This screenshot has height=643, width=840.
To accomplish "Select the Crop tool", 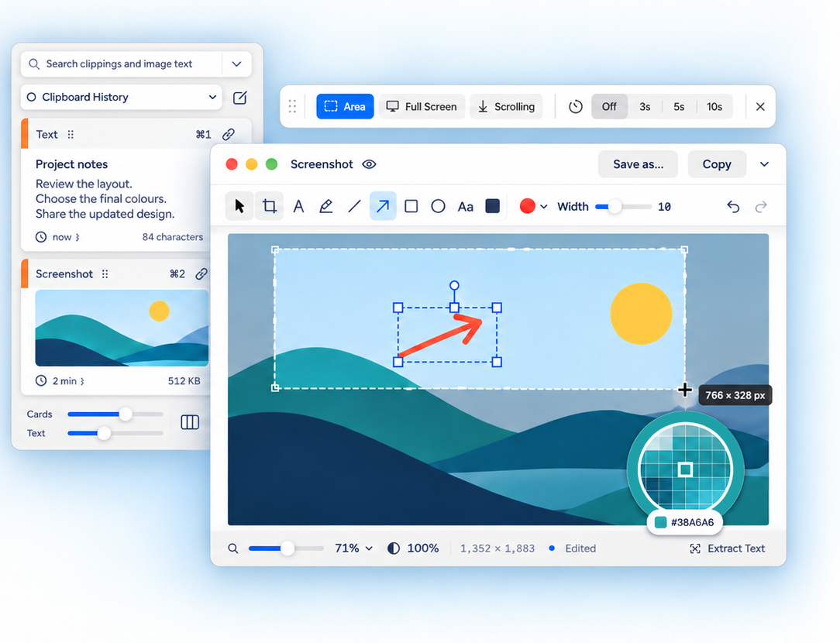I will (270, 206).
